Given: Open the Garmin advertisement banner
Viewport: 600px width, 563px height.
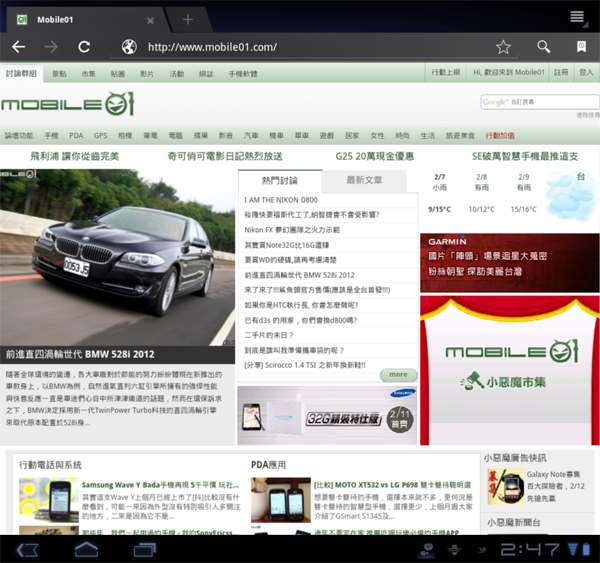Looking at the screenshot, I should 510,263.
